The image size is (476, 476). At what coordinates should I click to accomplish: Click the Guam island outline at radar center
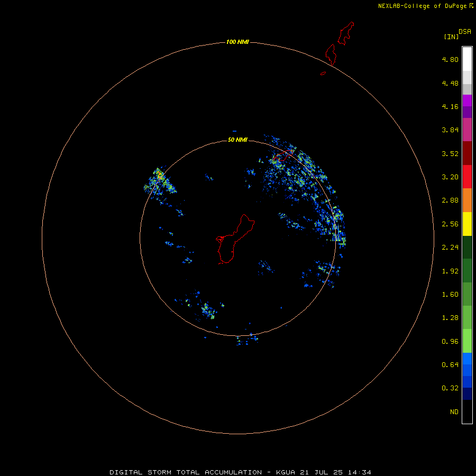click(234, 240)
